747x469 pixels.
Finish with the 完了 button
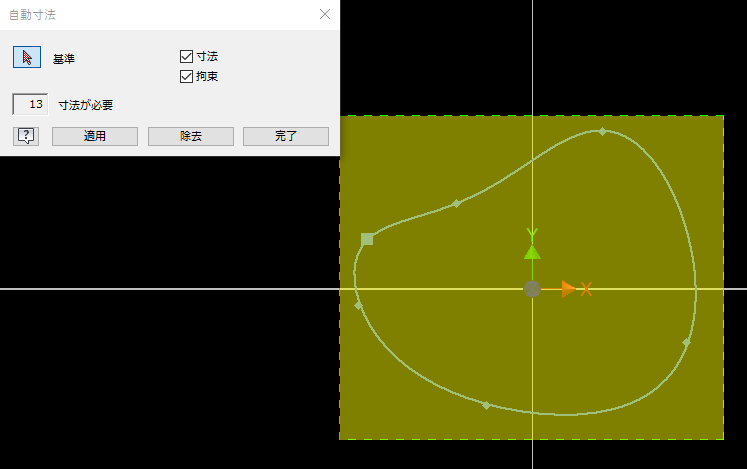tap(285, 136)
